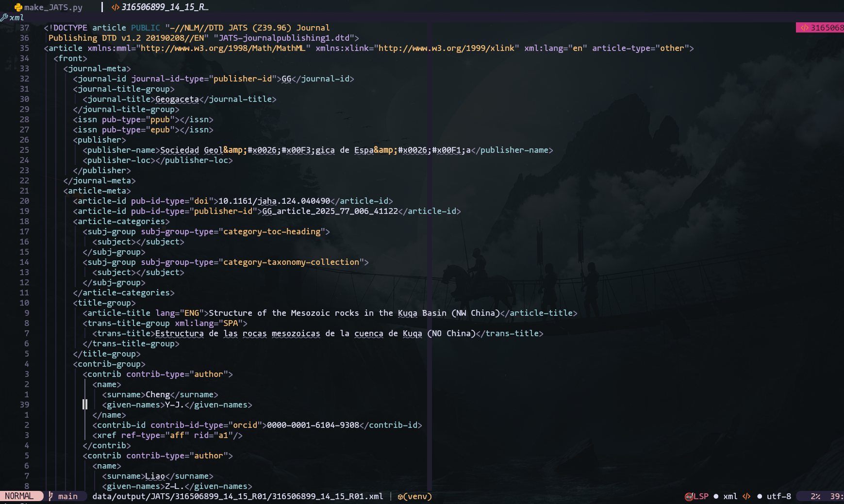
Task: Click the Spanish trans-title text
Action: pyautogui.click(x=315, y=333)
